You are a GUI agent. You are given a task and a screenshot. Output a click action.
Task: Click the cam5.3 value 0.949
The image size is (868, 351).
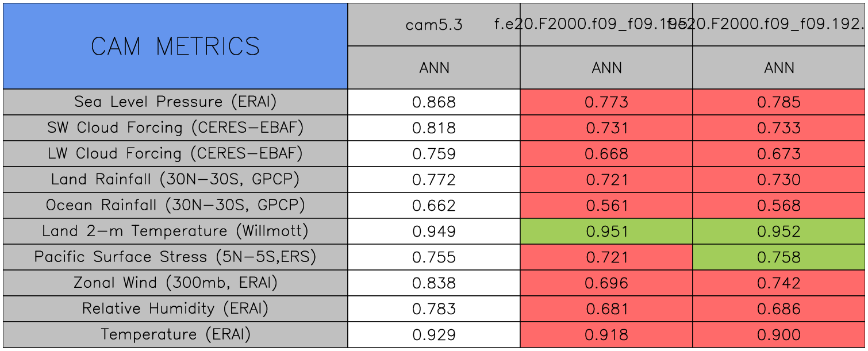(x=434, y=232)
